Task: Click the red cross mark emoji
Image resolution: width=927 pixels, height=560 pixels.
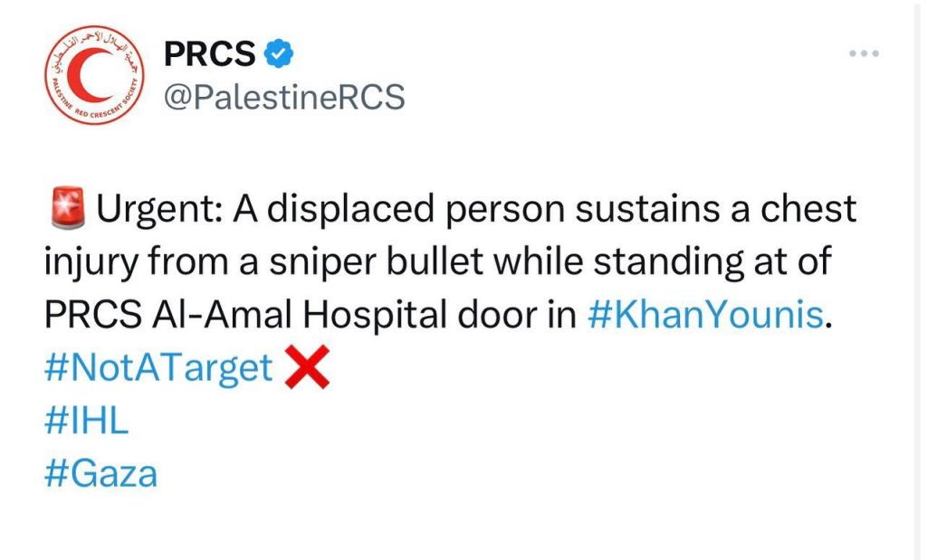Action: (x=307, y=367)
